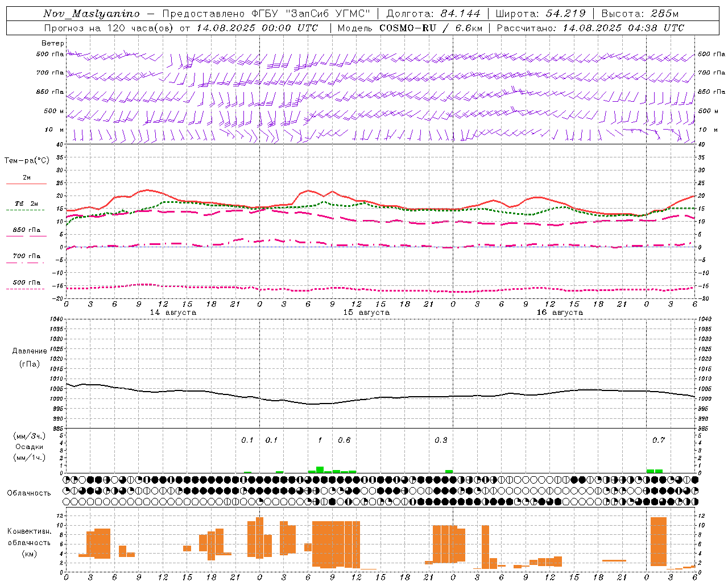Click the 16 августа date label
Screen dimensions: 728x582
point(560,313)
